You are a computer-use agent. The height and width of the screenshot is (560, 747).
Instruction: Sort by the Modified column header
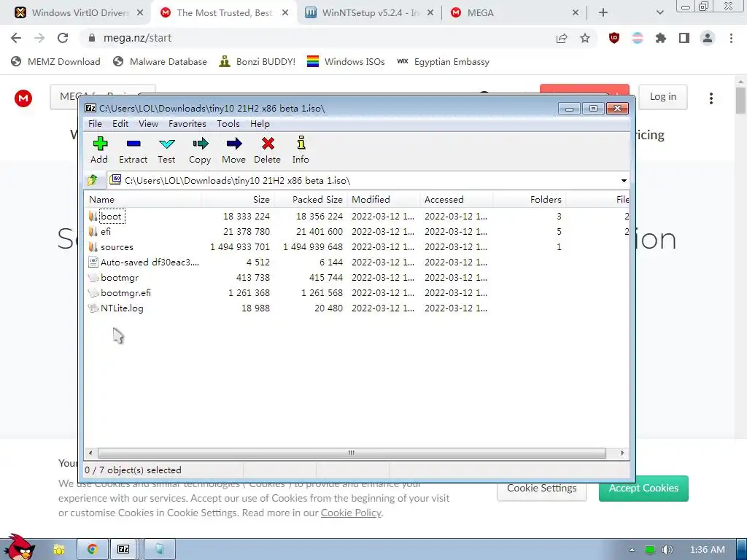coord(384,200)
